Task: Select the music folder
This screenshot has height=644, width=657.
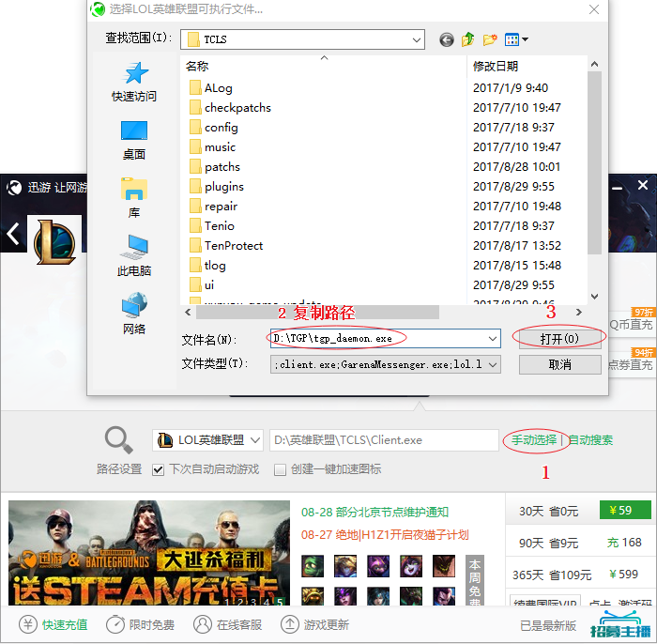Action: (x=212, y=147)
